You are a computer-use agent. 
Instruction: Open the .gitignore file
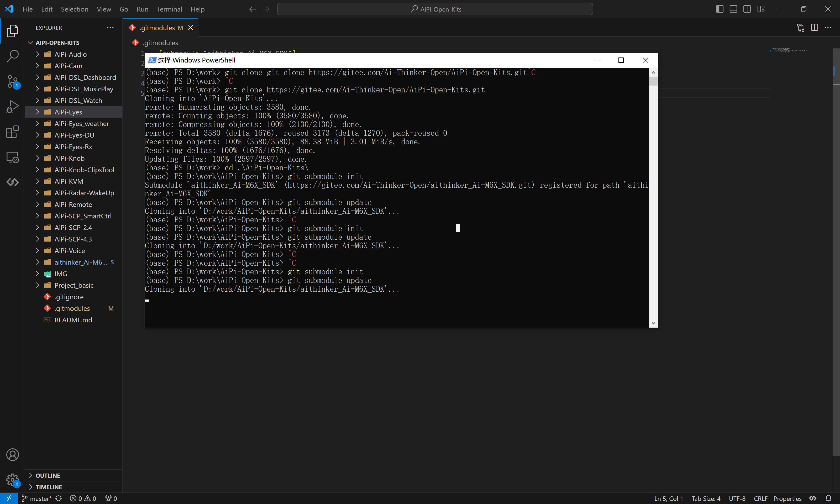click(73, 297)
